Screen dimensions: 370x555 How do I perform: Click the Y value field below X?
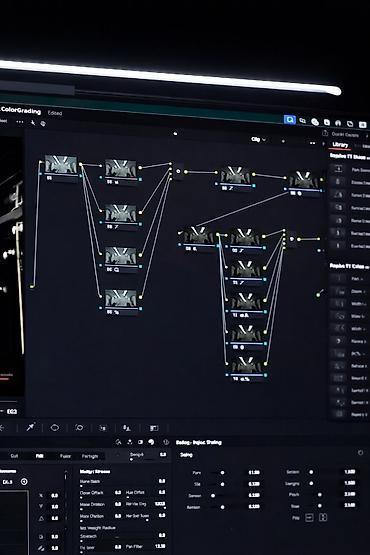pos(55,507)
